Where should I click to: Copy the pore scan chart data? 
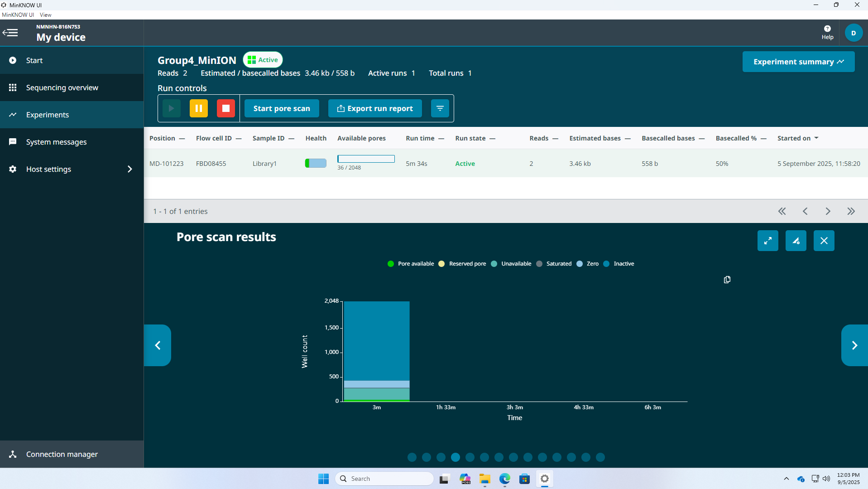pos(727,280)
